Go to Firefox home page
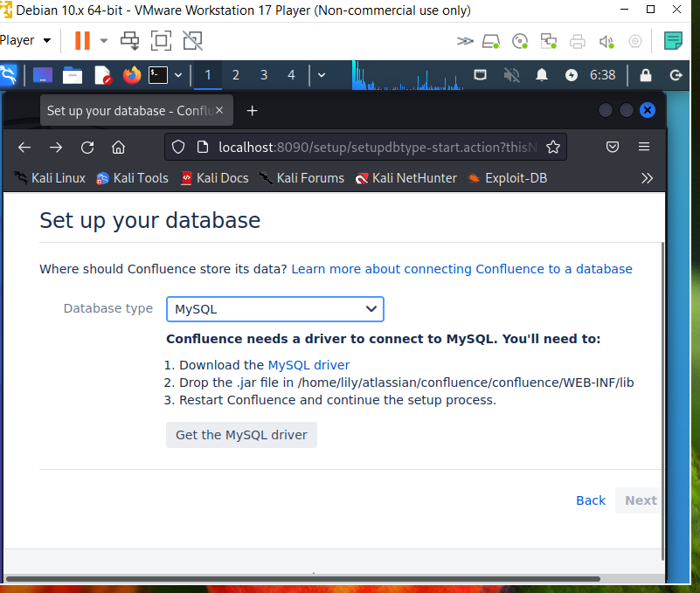 [x=118, y=147]
